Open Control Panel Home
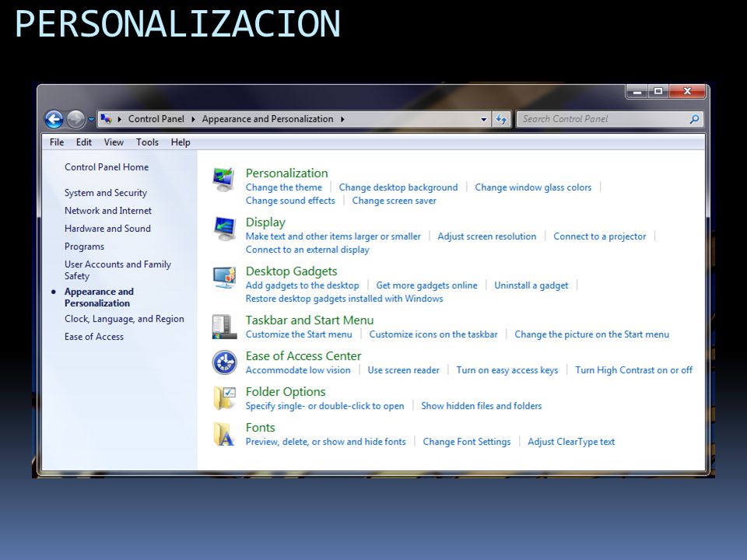This screenshot has width=747, height=560. [x=107, y=167]
